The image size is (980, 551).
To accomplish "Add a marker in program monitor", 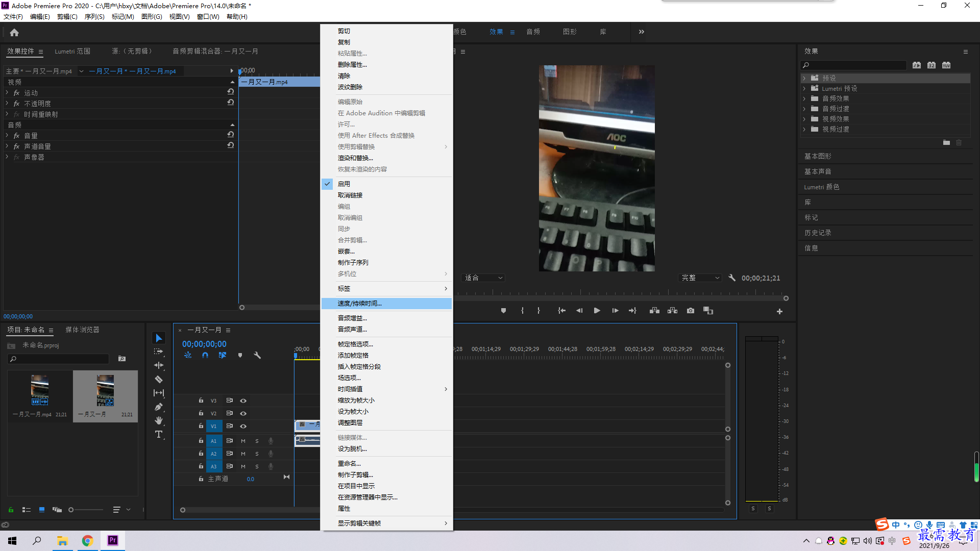I will [x=503, y=311].
